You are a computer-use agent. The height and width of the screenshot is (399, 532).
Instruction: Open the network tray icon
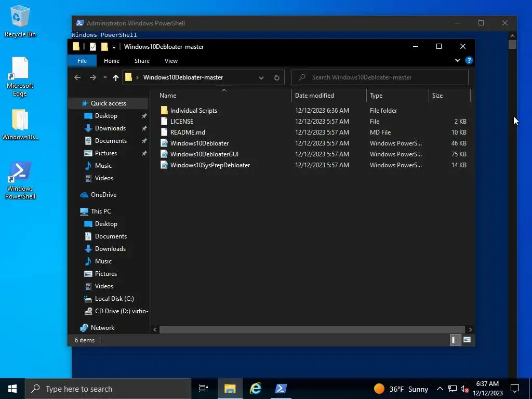(x=453, y=389)
